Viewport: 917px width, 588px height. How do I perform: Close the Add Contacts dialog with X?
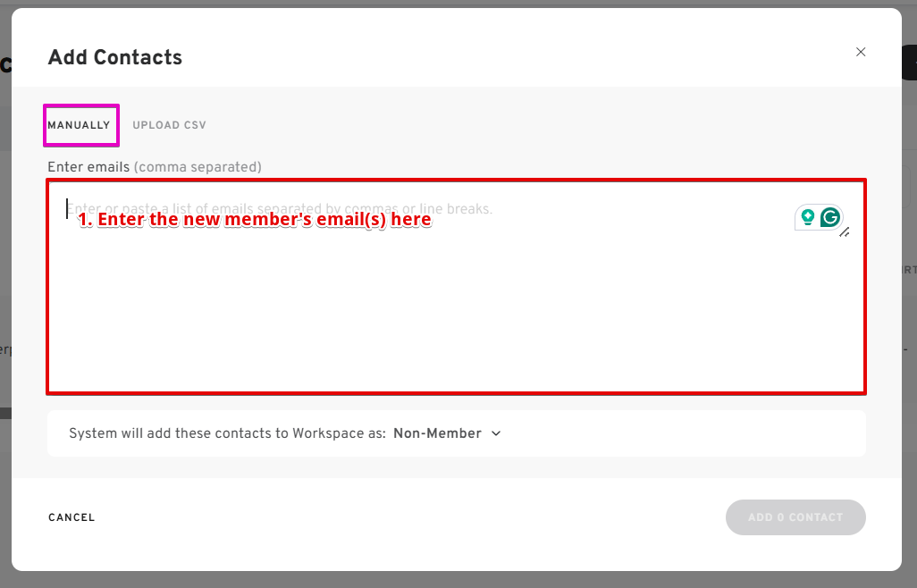pos(861,52)
